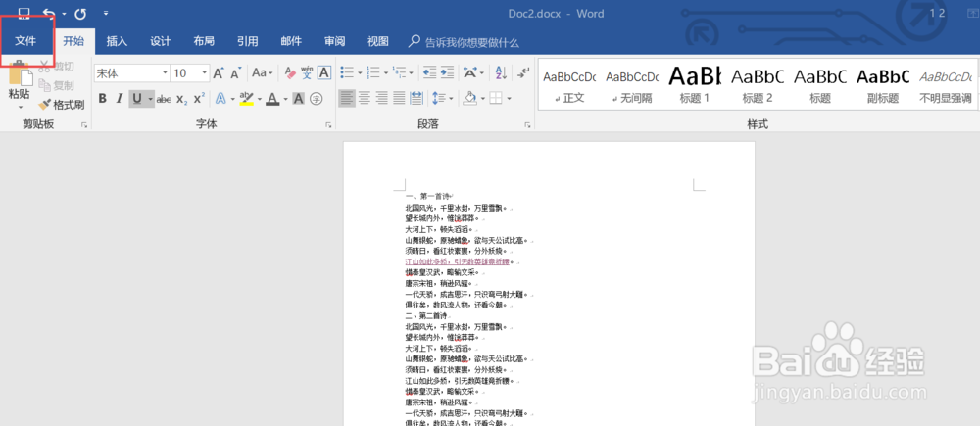Switch to the 布局 (Layout) tab
The width and height of the screenshot is (980, 426).
pyautogui.click(x=204, y=41)
